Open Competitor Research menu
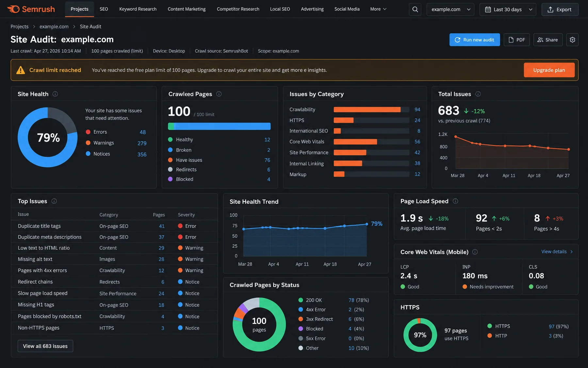Viewport: 588px width, 368px height. click(238, 9)
